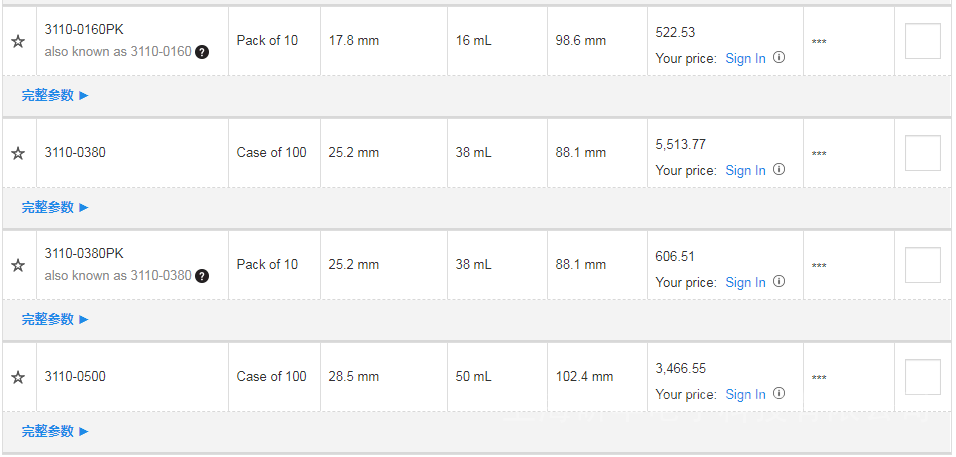
Task: Click price info icon for 3,466.55 row
Action: point(779,394)
